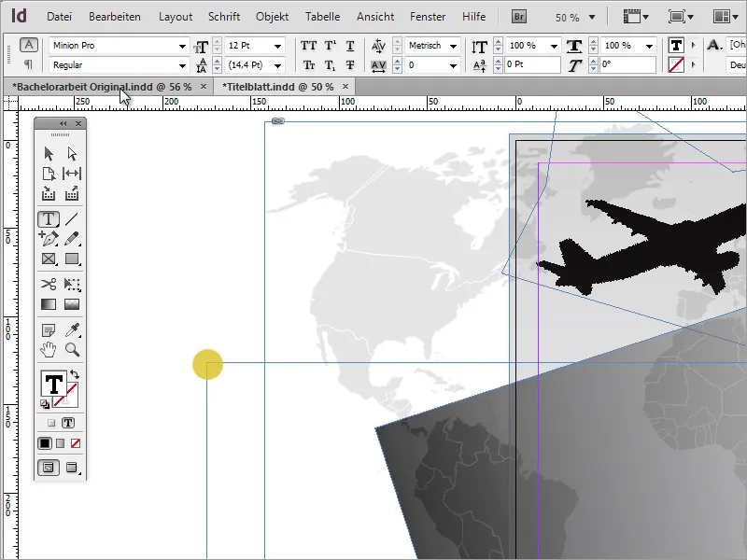Viewport: 747px width, 560px height.
Task: Open vertical scale 100 % dropdown
Action: click(x=554, y=46)
